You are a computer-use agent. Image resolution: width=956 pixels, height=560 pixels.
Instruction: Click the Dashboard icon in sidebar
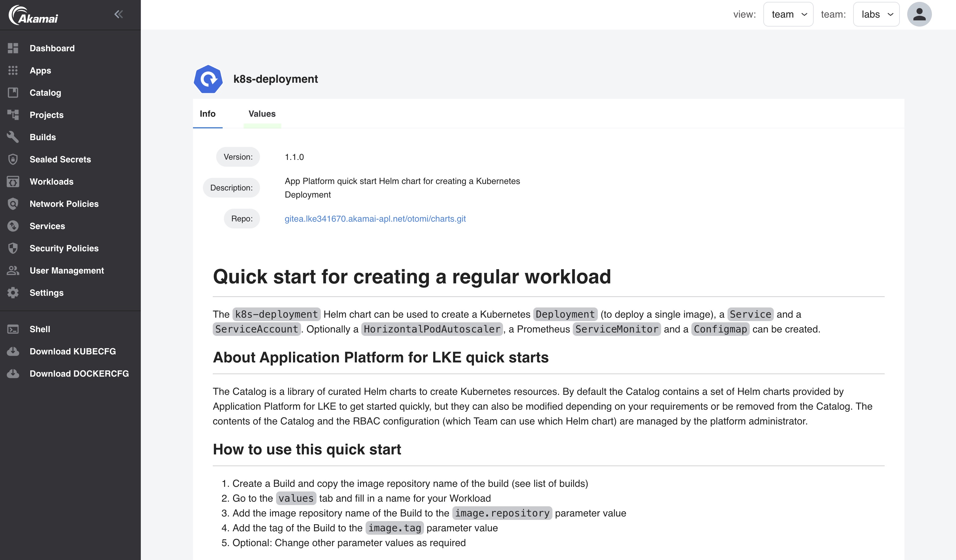pos(13,47)
